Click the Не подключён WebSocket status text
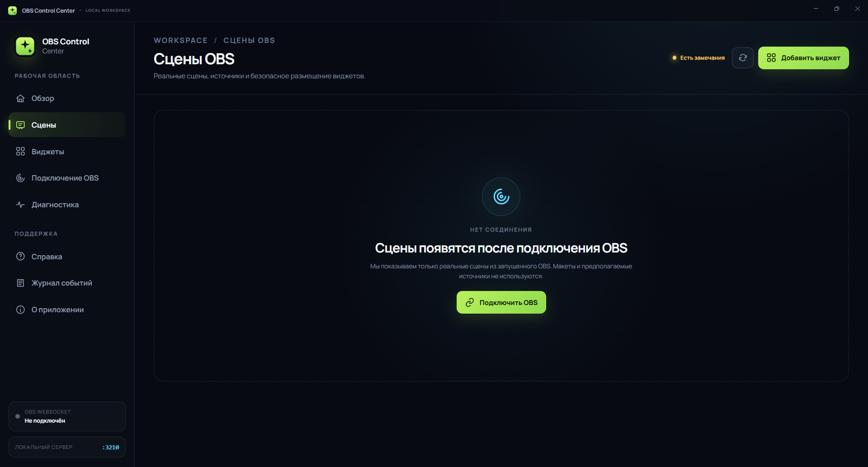This screenshot has width=868, height=467. point(45,421)
